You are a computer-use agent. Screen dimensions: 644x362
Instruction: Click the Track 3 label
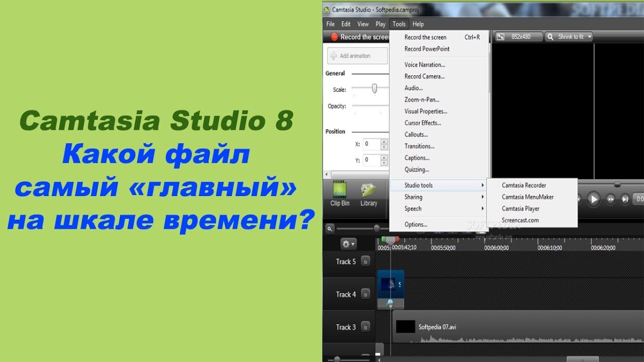click(x=346, y=327)
